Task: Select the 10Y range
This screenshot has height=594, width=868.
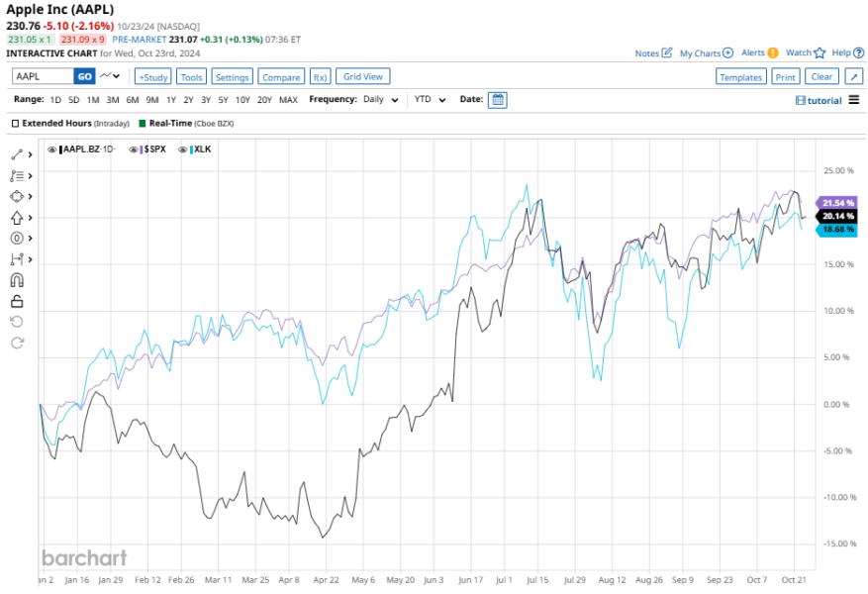Action: click(242, 100)
